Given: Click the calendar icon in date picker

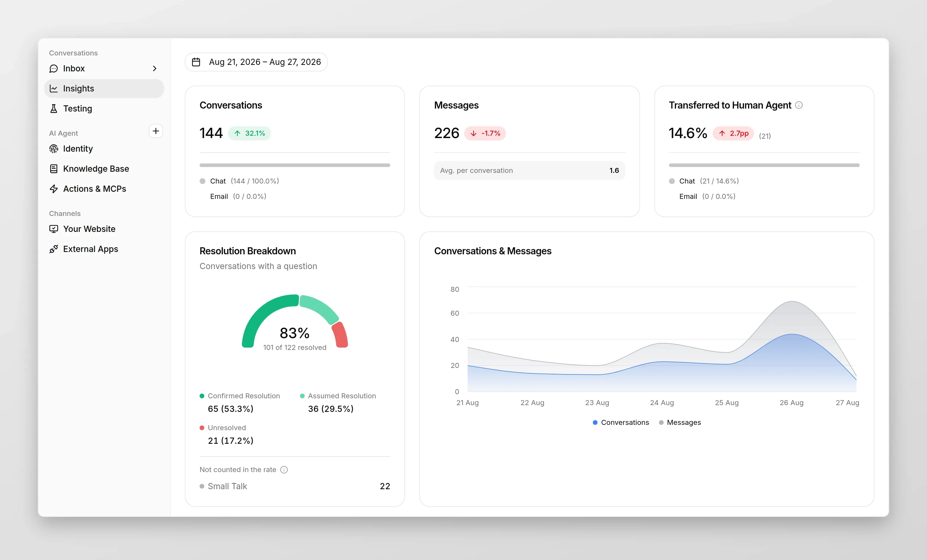Looking at the screenshot, I should point(196,62).
